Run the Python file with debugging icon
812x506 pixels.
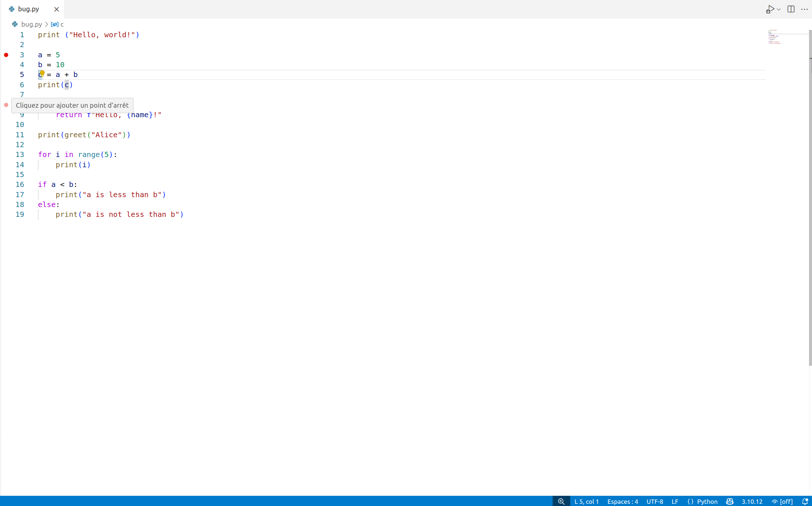pos(770,9)
